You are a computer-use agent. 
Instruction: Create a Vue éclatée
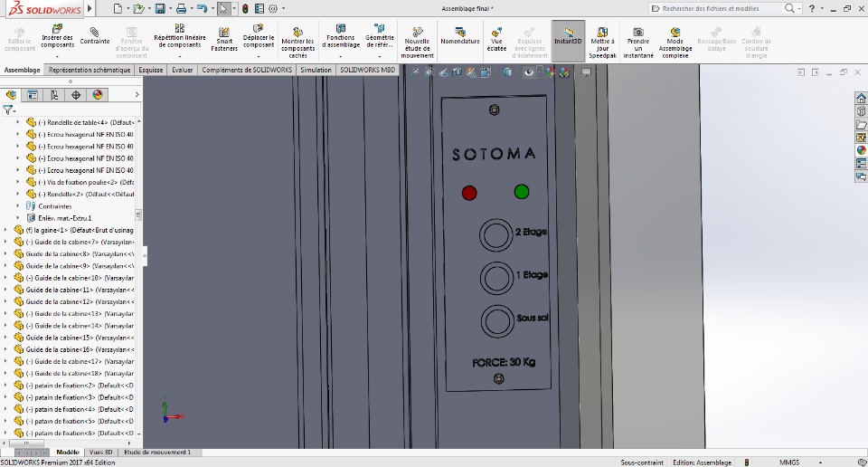click(x=496, y=39)
